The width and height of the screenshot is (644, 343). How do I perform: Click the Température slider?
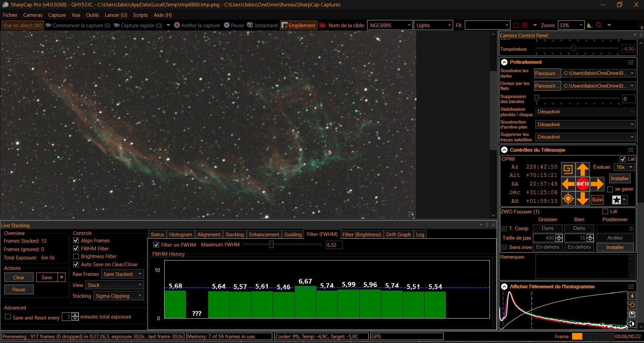tap(577, 49)
